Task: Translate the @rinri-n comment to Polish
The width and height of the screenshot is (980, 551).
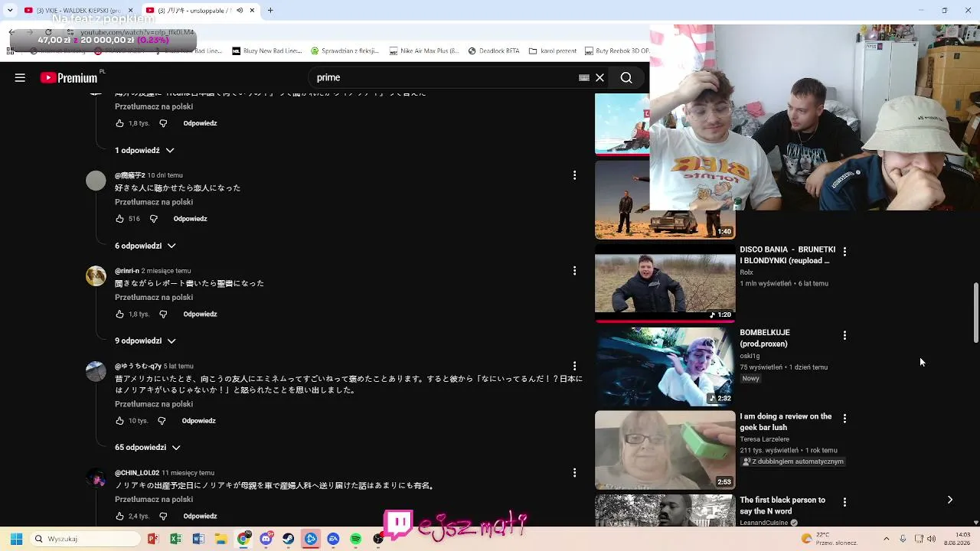Action: click(154, 298)
